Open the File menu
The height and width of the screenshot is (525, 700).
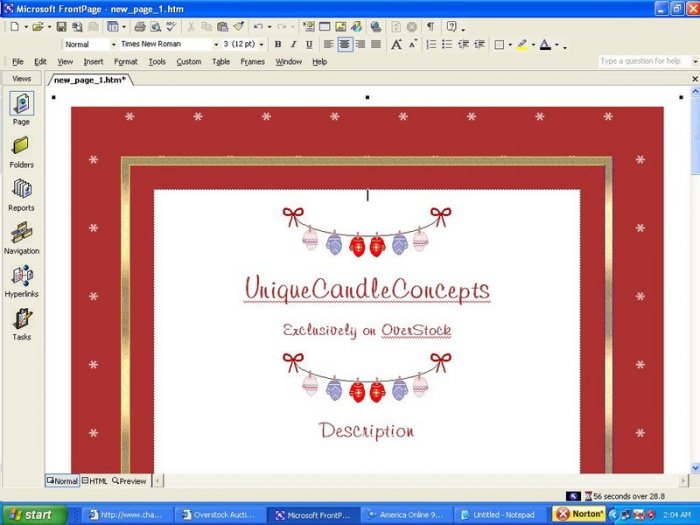tap(18, 62)
